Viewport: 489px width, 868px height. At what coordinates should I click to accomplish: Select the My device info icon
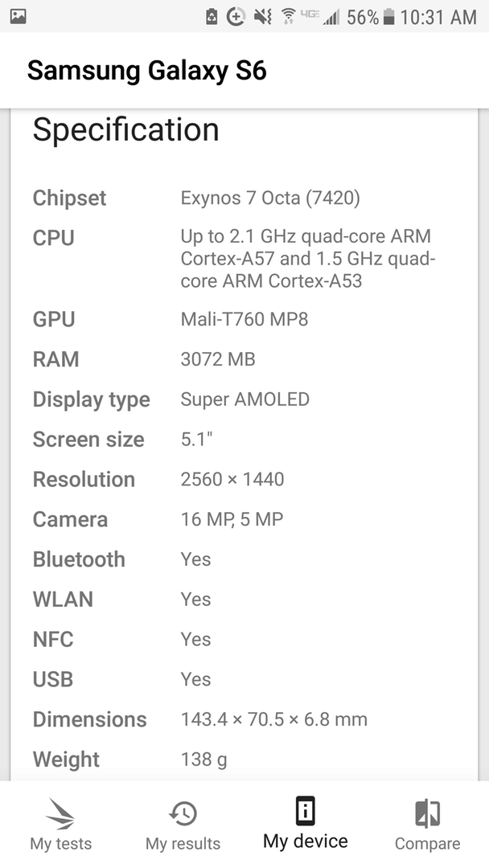[x=305, y=812]
